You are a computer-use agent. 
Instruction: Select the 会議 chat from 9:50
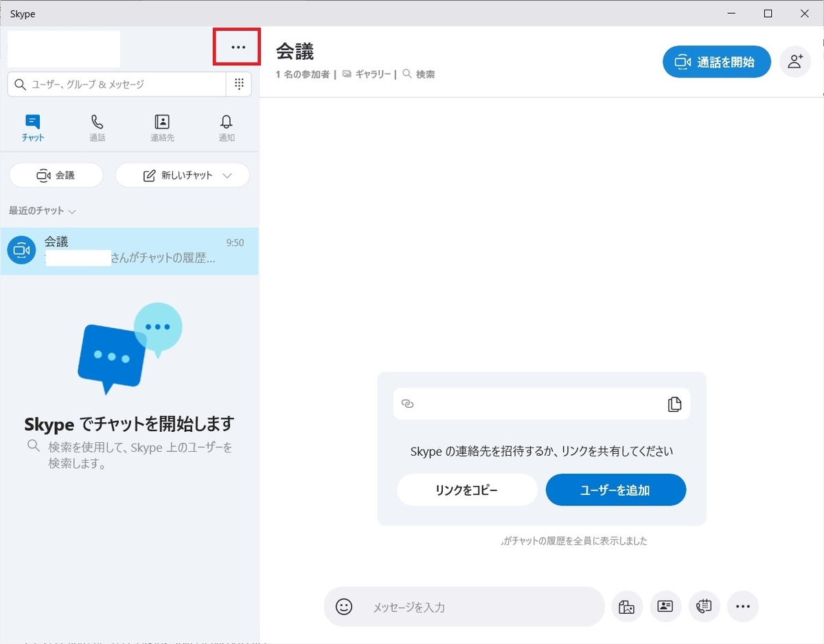coord(129,251)
